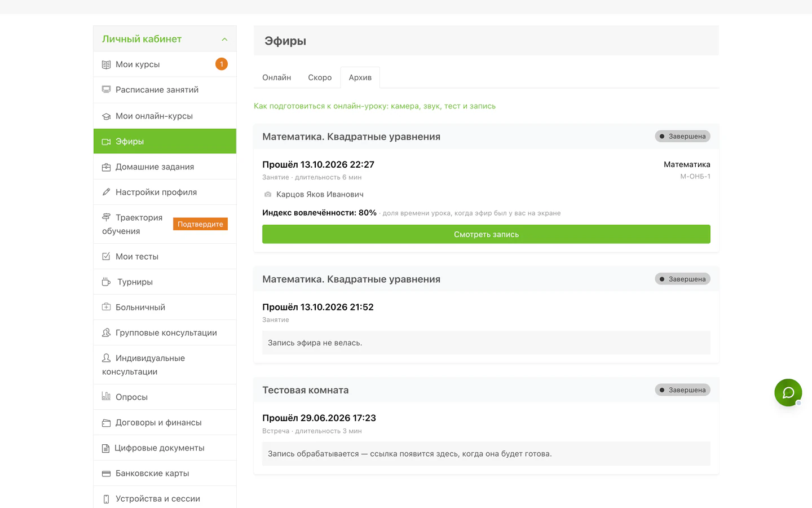The height and width of the screenshot is (508, 812).
Task: Click the person icon beside Индивидуальные консультации
Action: click(106, 358)
